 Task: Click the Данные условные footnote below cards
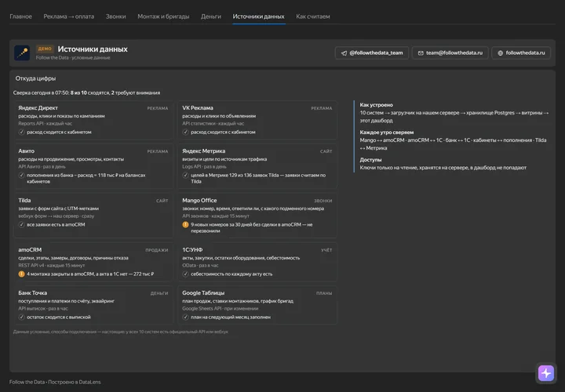point(121,332)
